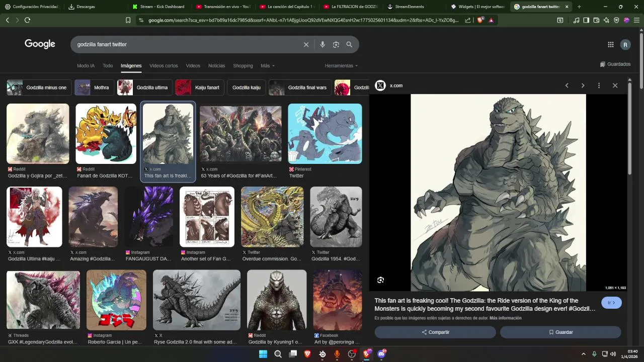Expand the Más search filter dropdown
Screen dimensions: 644x362
(x=268, y=66)
